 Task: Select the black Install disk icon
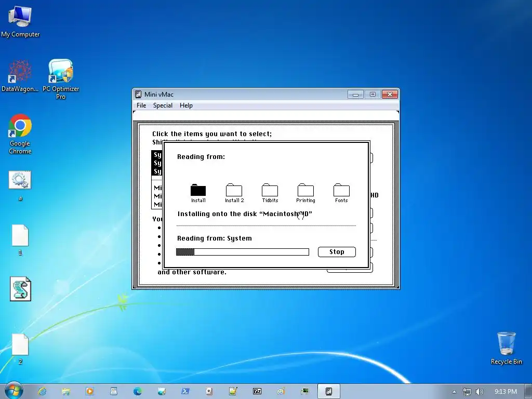[198, 190]
